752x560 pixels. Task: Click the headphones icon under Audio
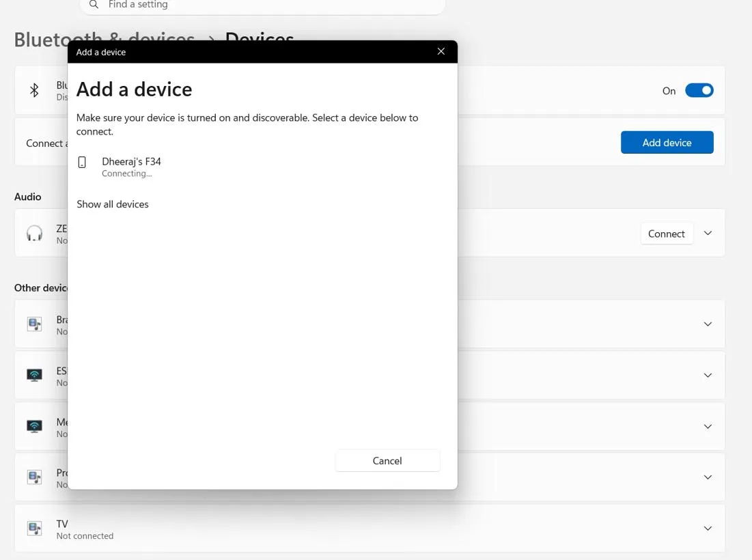[x=34, y=234]
